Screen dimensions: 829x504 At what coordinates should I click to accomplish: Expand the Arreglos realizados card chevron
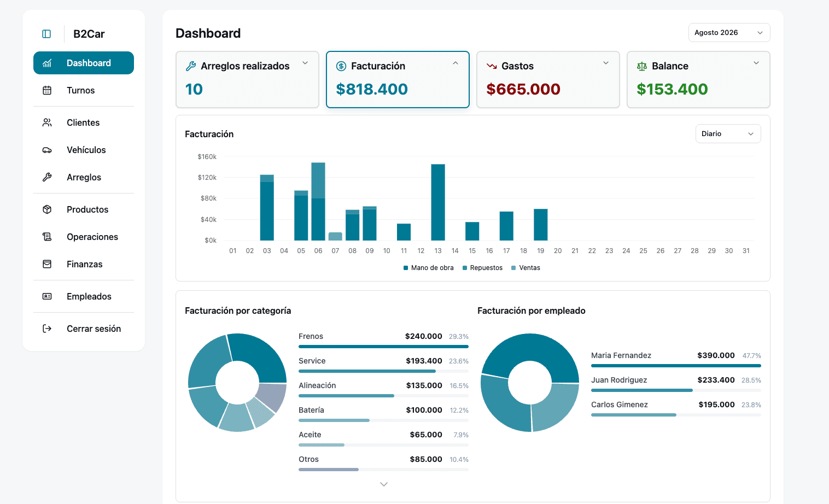(x=305, y=63)
